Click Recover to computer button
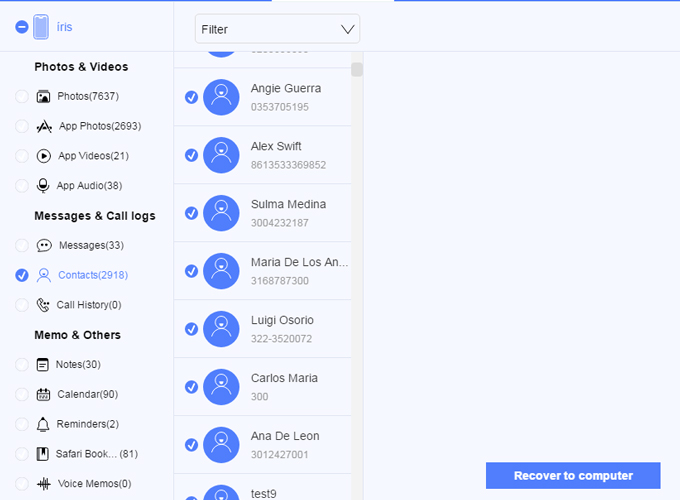This screenshot has width=680, height=500. (573, 475)
